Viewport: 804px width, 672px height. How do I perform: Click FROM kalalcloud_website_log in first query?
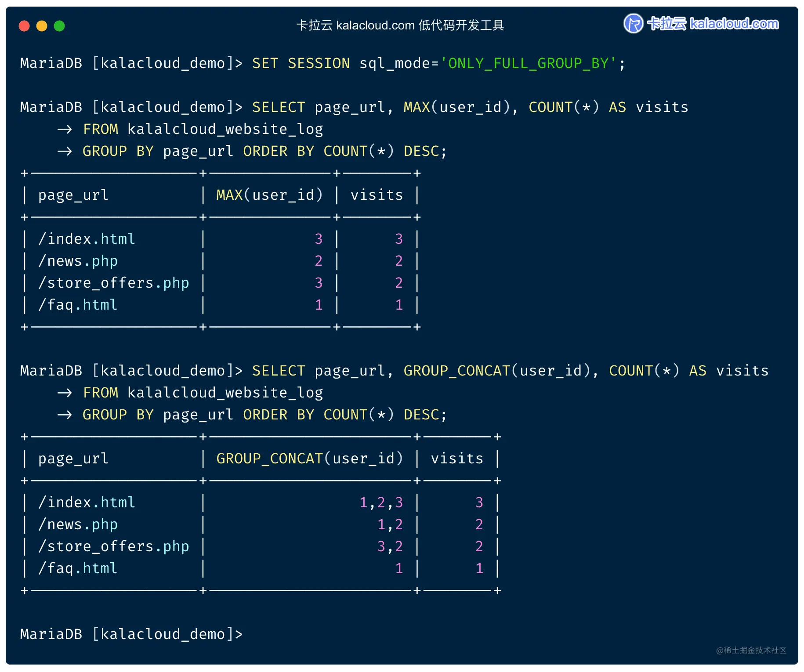click(x=203, y=129)
